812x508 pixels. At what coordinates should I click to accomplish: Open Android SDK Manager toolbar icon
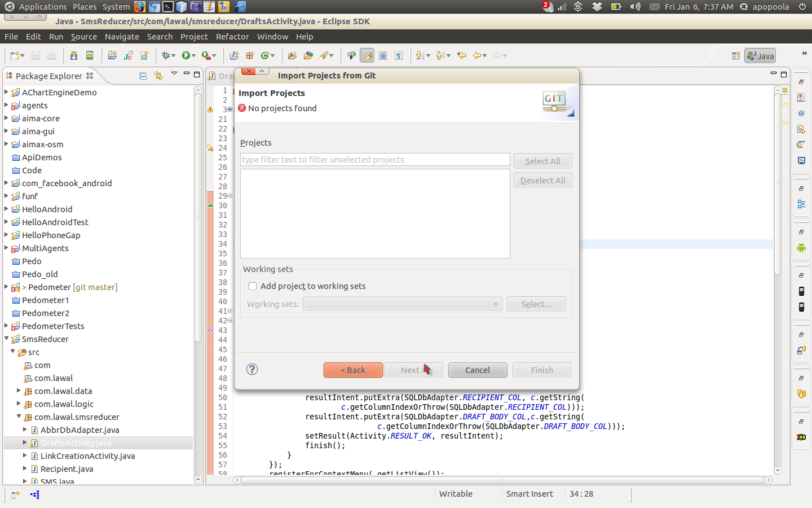click(x=74, y=55)
